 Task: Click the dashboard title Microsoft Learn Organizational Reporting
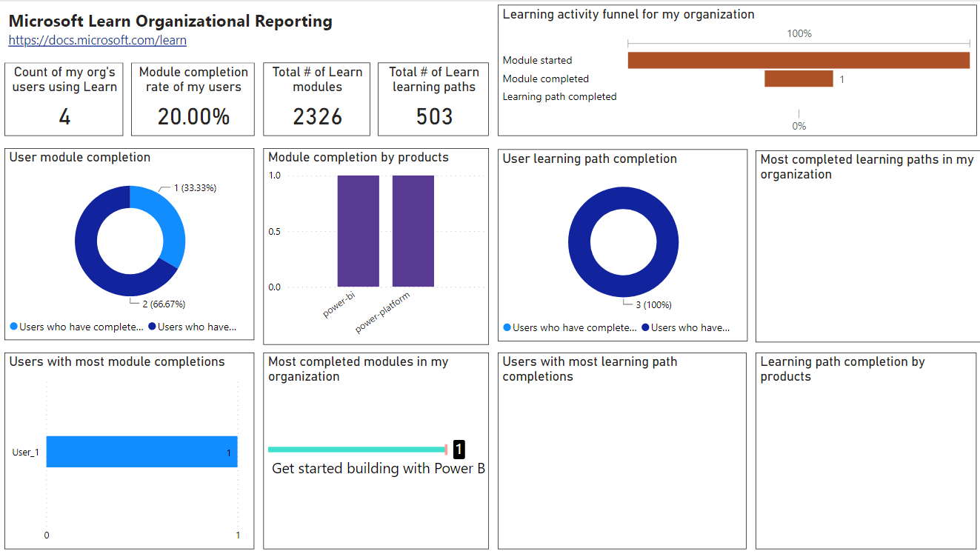(169, 21)
